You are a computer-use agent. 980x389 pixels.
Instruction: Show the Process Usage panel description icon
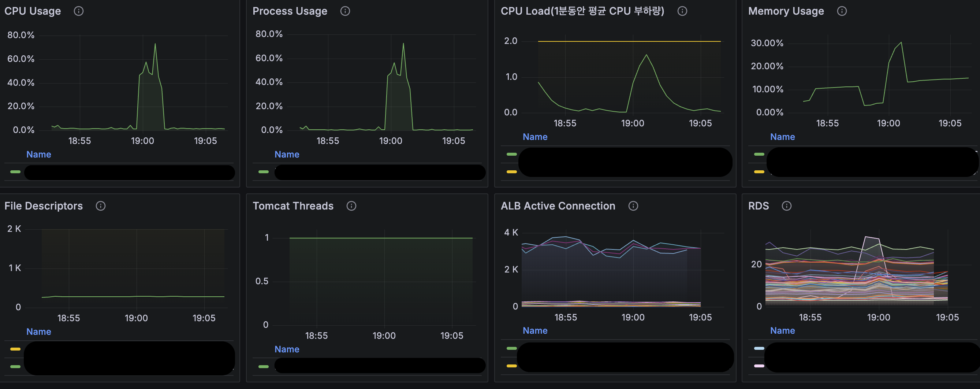coord(345,11)
